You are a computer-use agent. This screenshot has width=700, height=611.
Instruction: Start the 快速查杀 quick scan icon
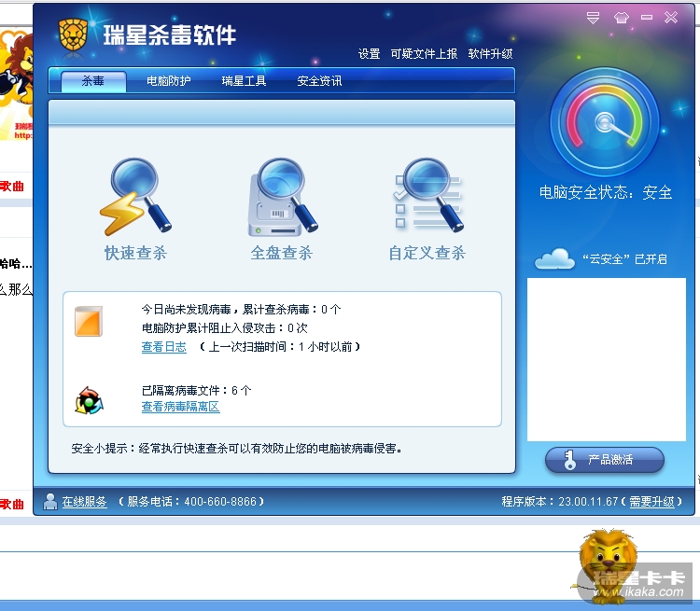click(135, 197)
